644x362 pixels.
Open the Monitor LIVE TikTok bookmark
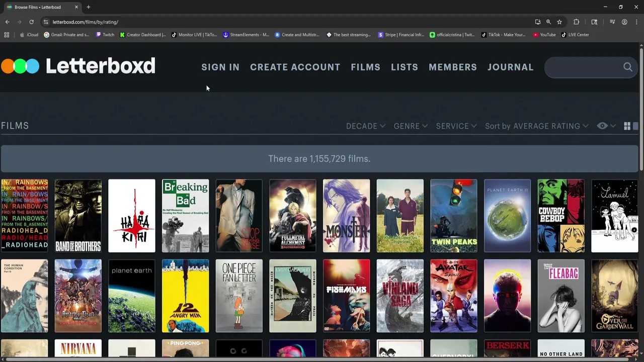[194, 35]
